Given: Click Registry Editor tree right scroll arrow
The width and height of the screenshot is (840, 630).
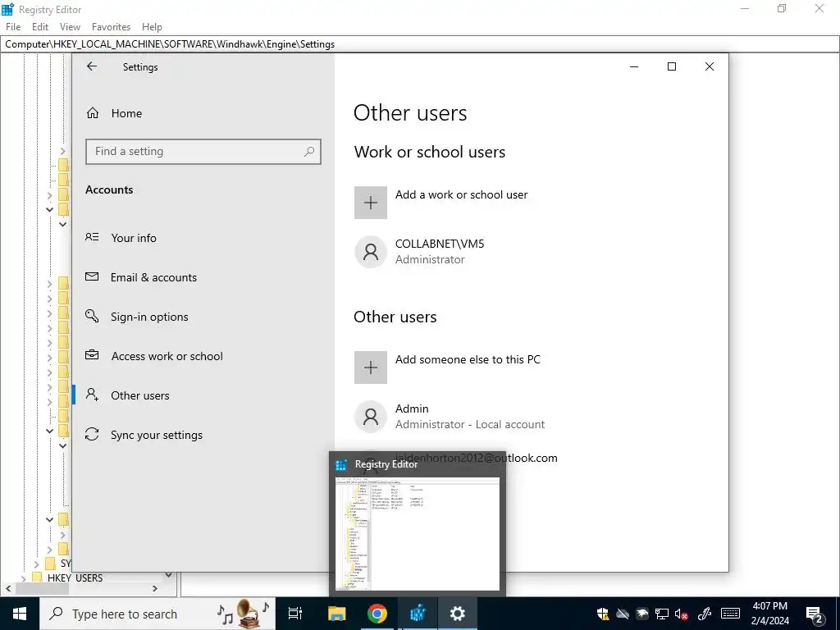Looking at the screenshot, I should pyautogui.click(x=155, y=588).
